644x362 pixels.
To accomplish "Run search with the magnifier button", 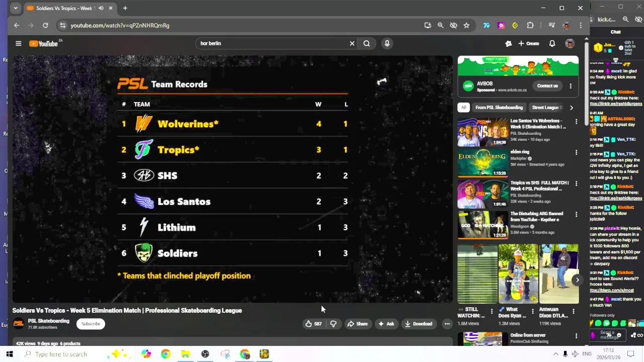I will point(367,43).
